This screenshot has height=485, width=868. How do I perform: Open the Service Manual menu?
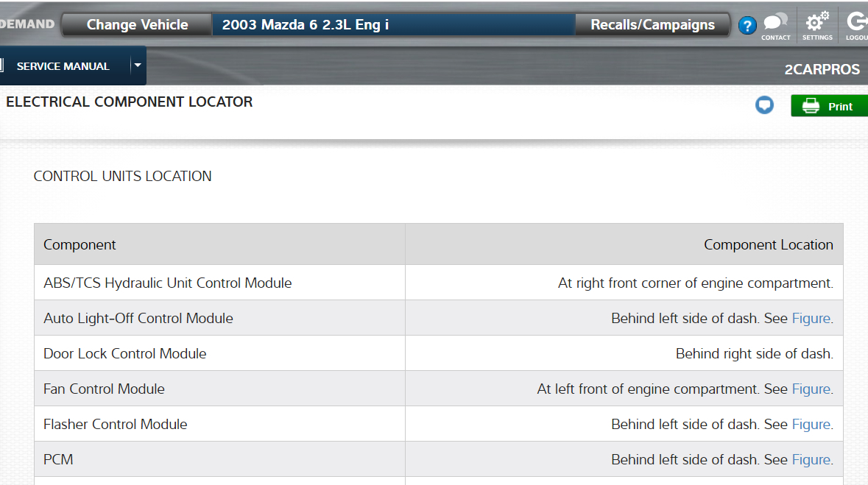coord(63,66)
